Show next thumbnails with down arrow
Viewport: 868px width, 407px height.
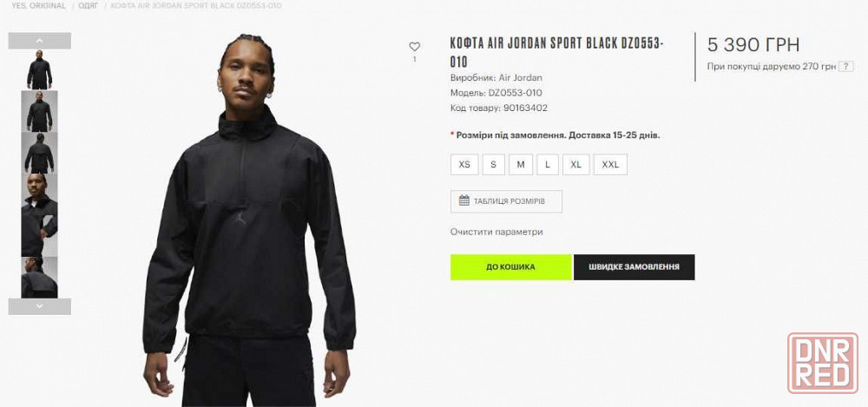(39, 306)
